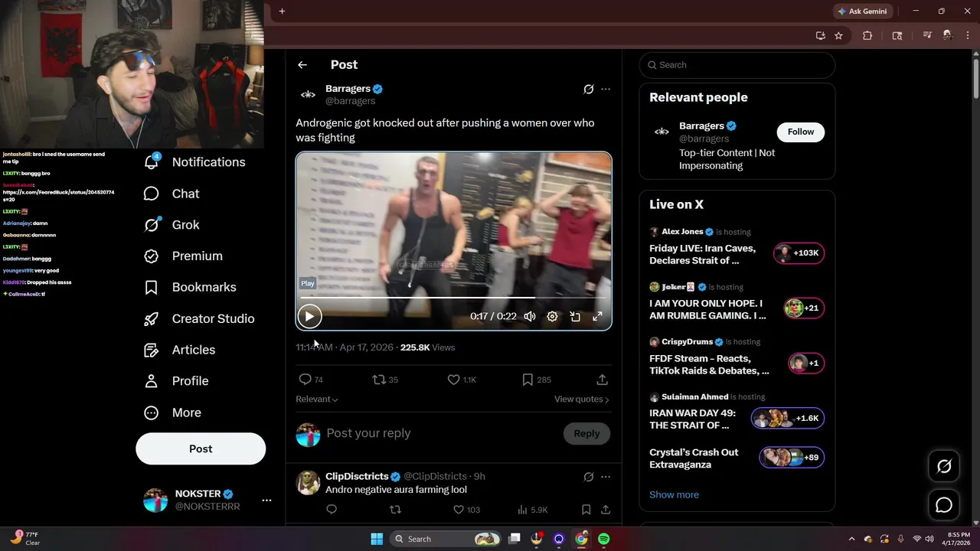Open floating messages chat button
The width and height of the screenshot is (980, 551).
[944, 505]
